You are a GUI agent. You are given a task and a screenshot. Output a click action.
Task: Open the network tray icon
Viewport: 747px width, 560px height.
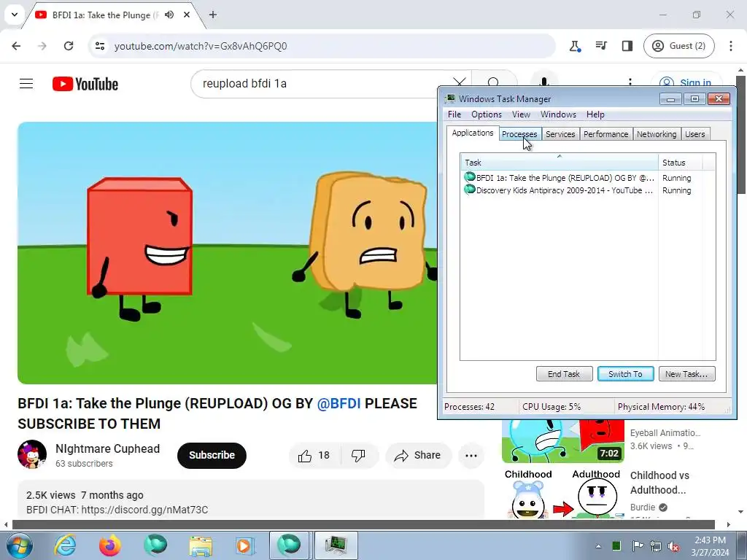tap(656, 546)
